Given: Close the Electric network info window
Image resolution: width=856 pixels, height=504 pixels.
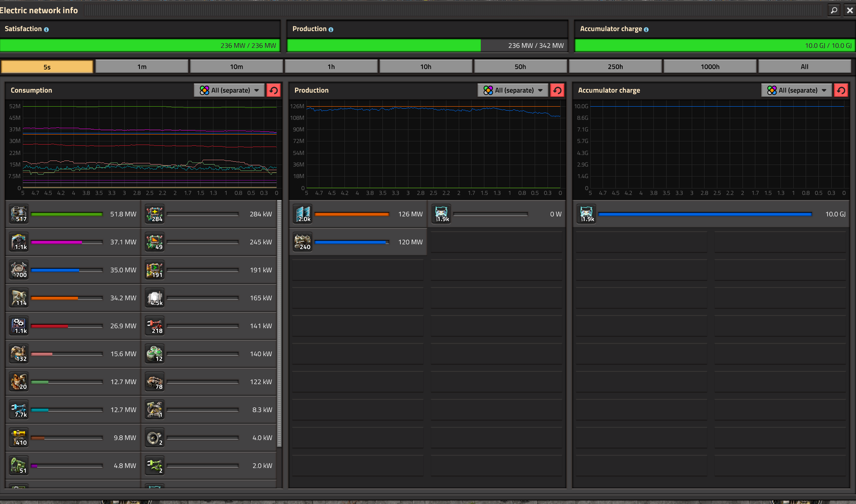Looking at the screenshot, I should [x=850, y=10].
